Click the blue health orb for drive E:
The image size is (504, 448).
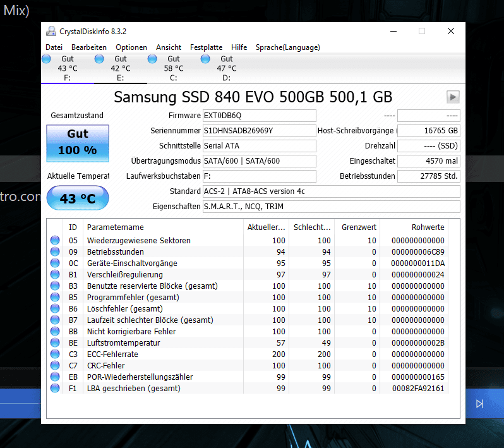pos(99,59)
